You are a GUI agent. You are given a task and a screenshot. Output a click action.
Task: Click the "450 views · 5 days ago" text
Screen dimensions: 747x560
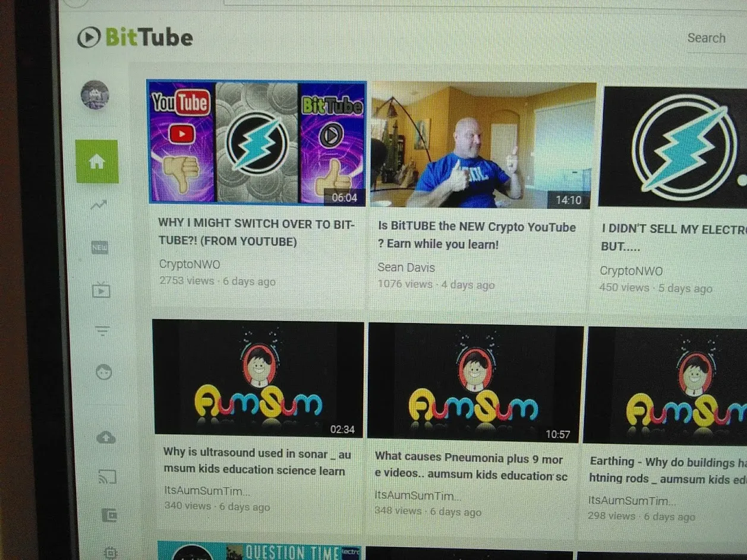655,288
